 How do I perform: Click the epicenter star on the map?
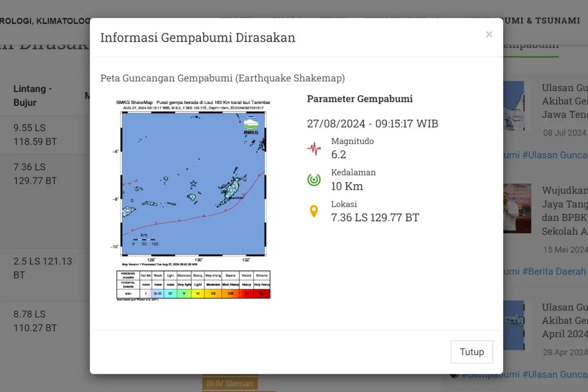point(193,184)
